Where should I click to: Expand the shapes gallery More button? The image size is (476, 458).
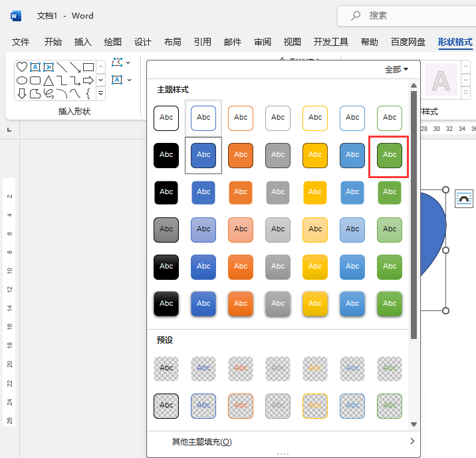pos(100,94)
